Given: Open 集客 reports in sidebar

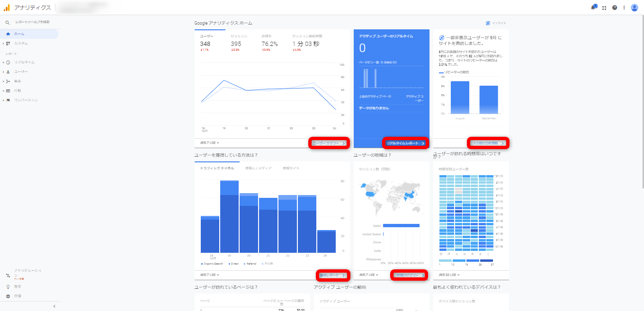Looking at the screenshot, I should pyautogui.click(x=18, y=81).
